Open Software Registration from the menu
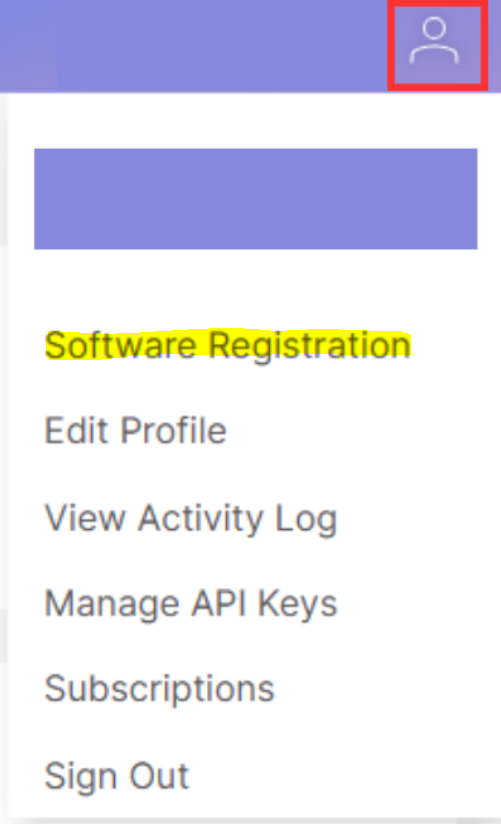Image resolution: width=501 pixels, height=824 pixels. coord(228,345)
